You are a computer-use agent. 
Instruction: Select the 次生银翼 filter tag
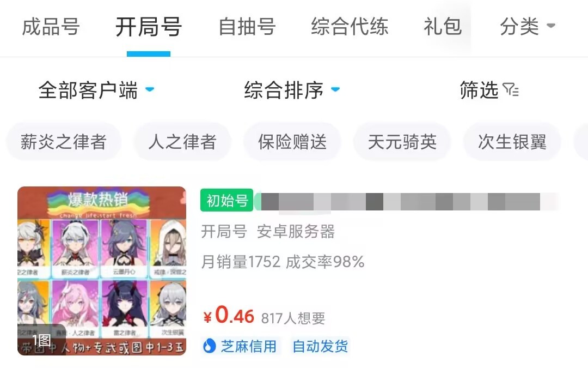[x=512, y=142]
